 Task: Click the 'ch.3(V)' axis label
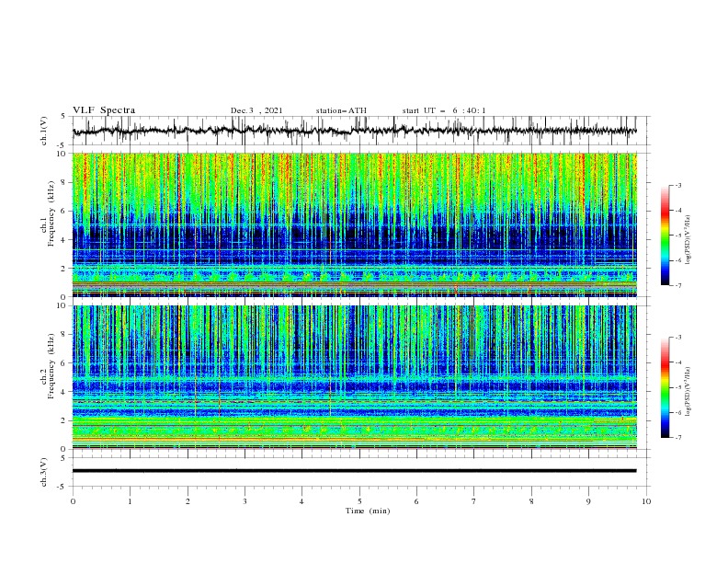point(44,472)
